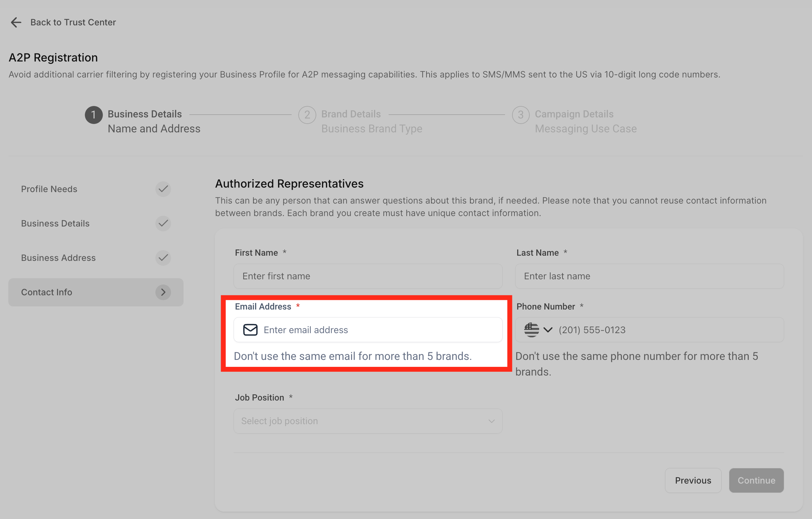Focus the Enter first name field
This screenshot has height=519, width=812.
click(x=368, y=276)
